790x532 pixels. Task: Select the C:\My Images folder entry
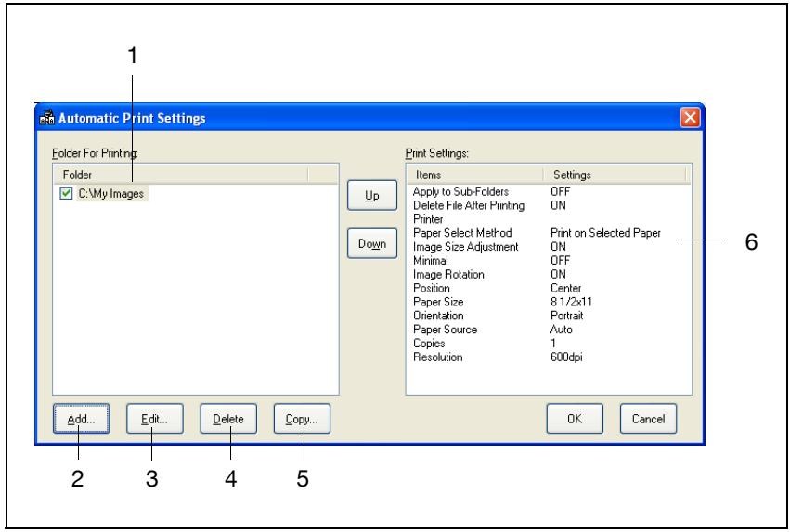(110, 193)
